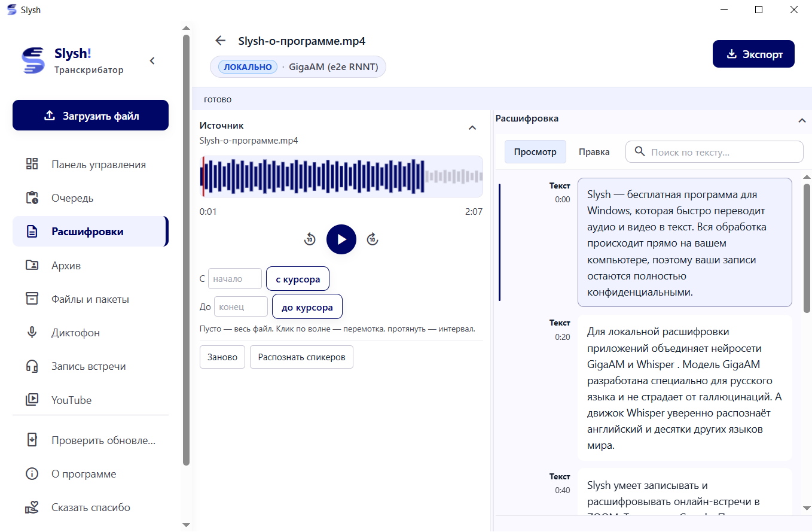Collapse the Расшифровка panel
This screenshot has width=812, height=532.
[802, 120]
